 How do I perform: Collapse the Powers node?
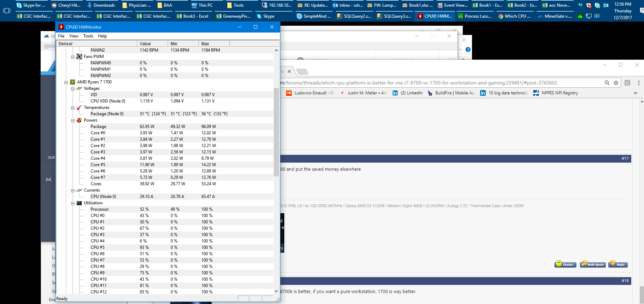[73, 121]
